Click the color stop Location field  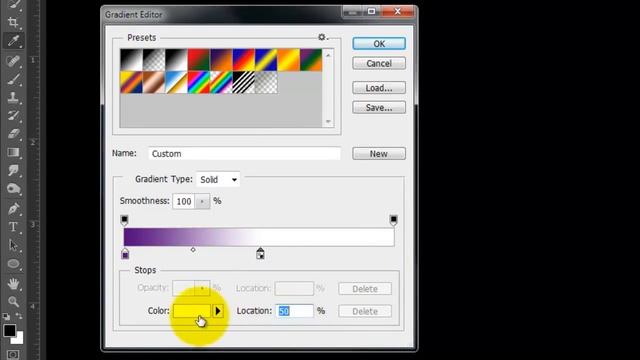coord(294,311)
